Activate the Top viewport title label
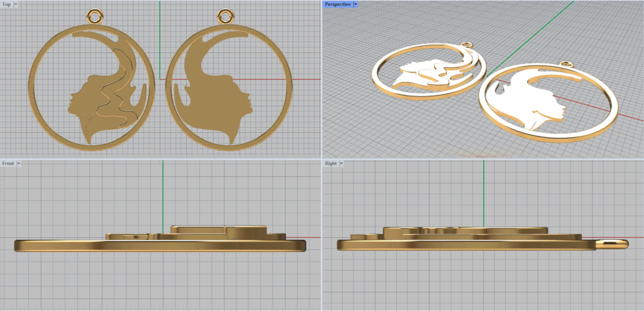644x311 pixels. [x=6, y=4]
